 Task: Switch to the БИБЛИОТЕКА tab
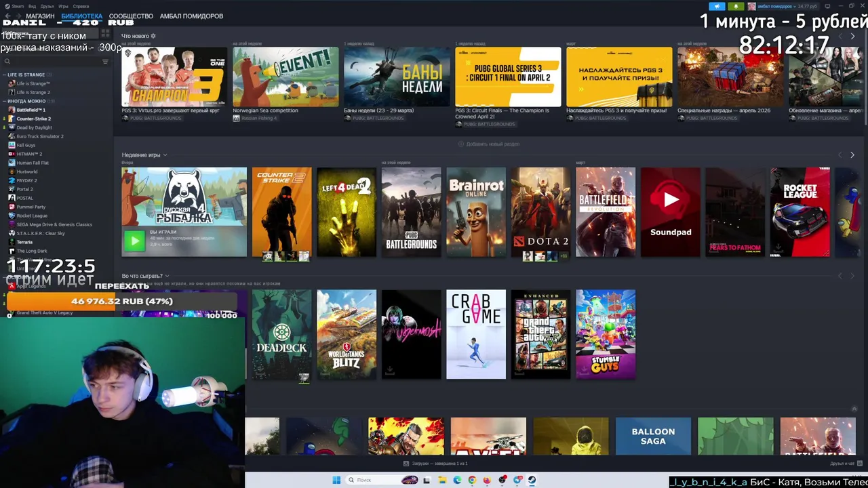(81, 16)
